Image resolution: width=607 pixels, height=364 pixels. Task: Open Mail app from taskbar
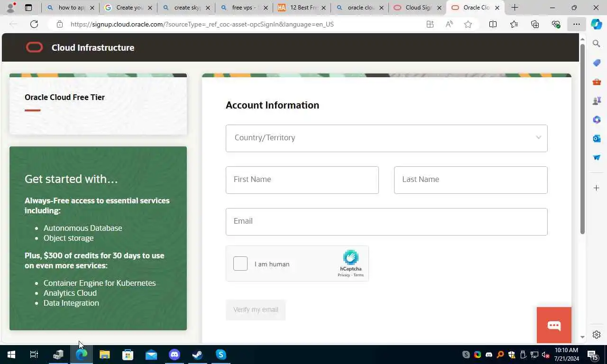pyautogui.click(x=151, y=355)
